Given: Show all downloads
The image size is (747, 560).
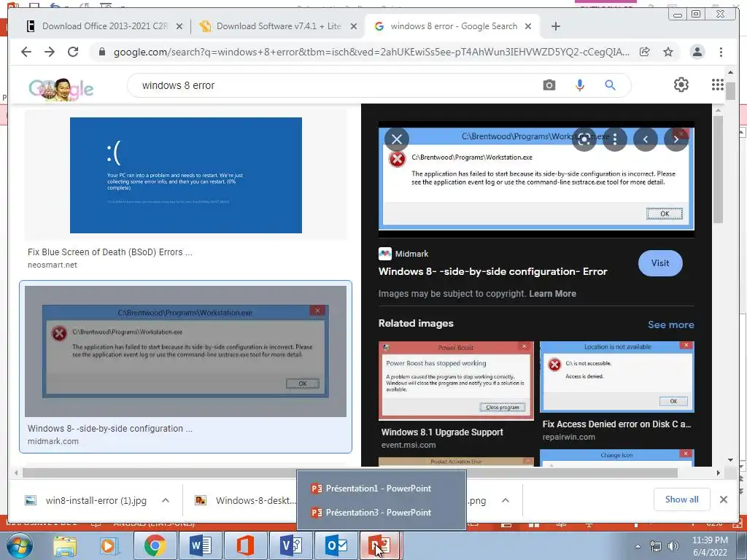Looking at the screenshot, I should pos(682,499).
